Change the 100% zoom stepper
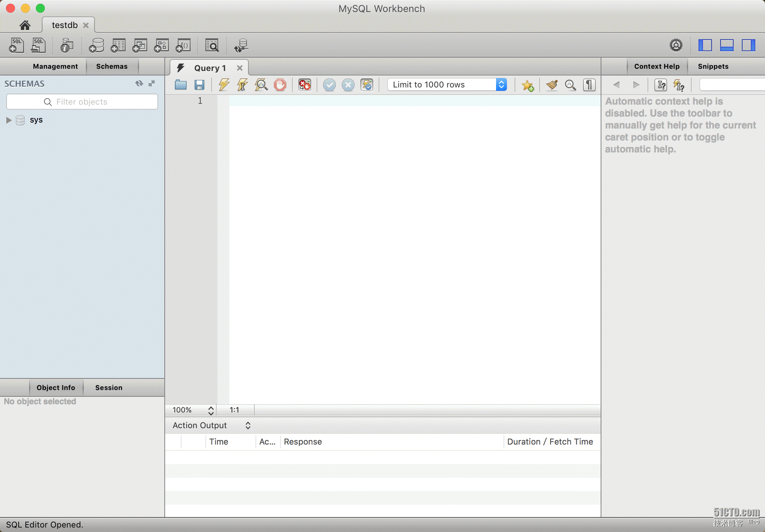 [x=211, y=410]
